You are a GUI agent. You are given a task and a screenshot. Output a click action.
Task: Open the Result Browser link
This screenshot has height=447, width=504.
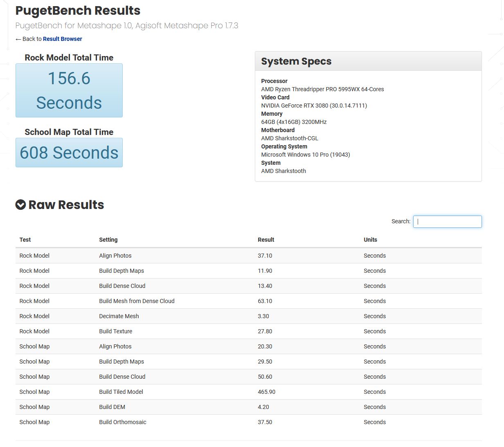(62, 39)
